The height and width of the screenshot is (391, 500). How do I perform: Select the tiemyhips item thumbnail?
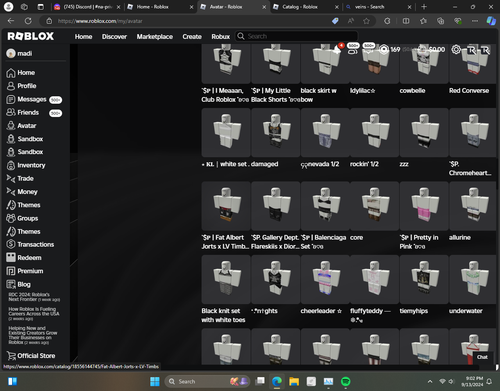tap(424, 279)
